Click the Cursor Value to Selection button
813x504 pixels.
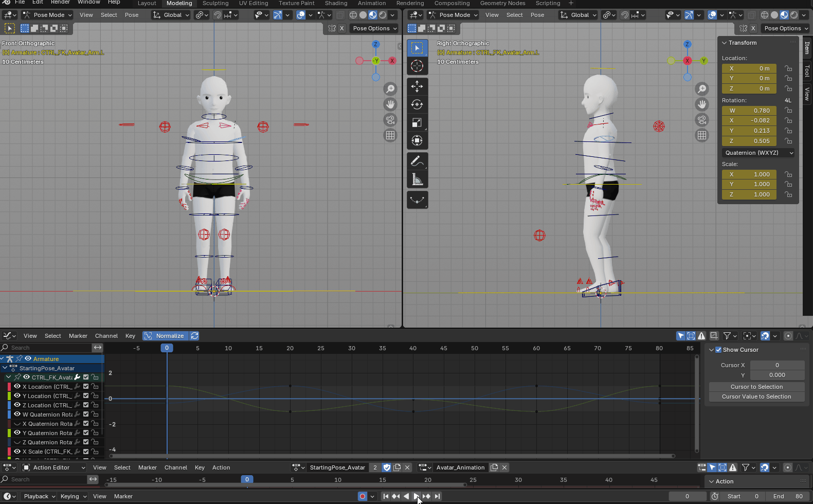(756, 397)
